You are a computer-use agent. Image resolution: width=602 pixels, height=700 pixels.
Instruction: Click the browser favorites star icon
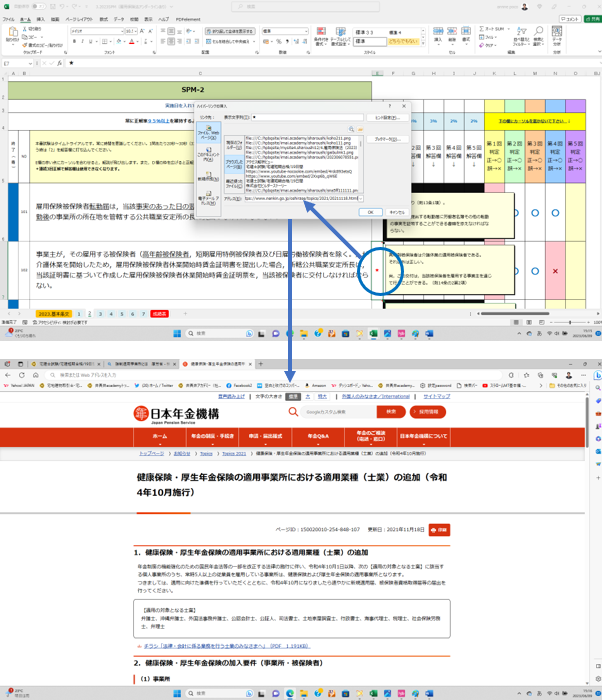tap(527, 375)
